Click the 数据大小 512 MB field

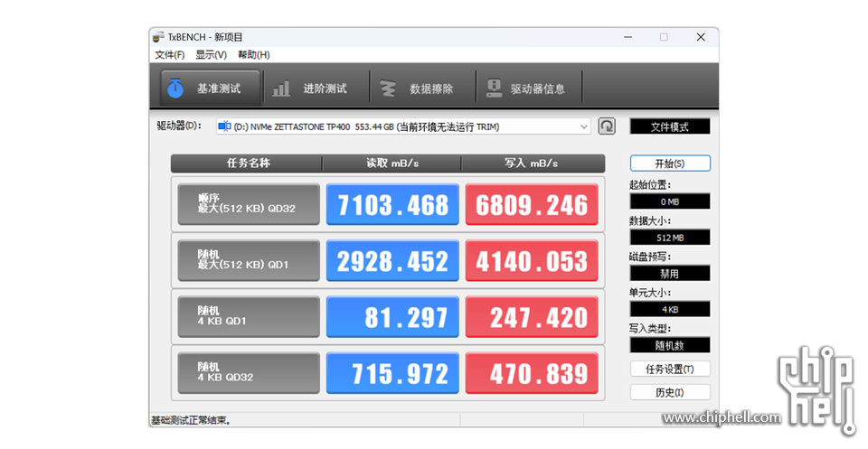coord(669,237)
